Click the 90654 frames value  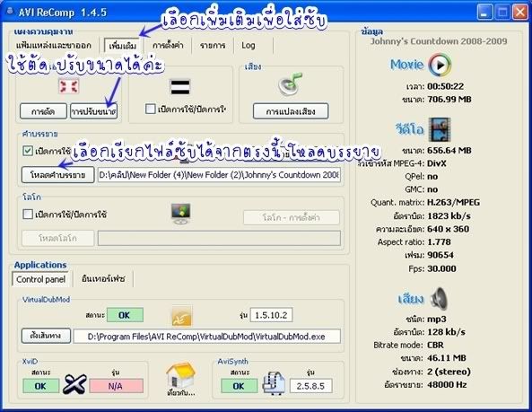click(440, 255)
